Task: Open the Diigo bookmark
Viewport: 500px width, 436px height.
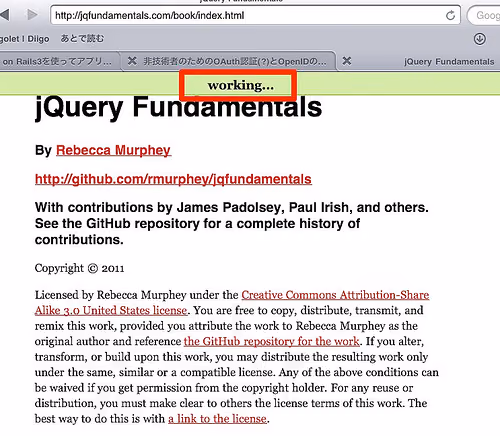Action: click(25, 39)
